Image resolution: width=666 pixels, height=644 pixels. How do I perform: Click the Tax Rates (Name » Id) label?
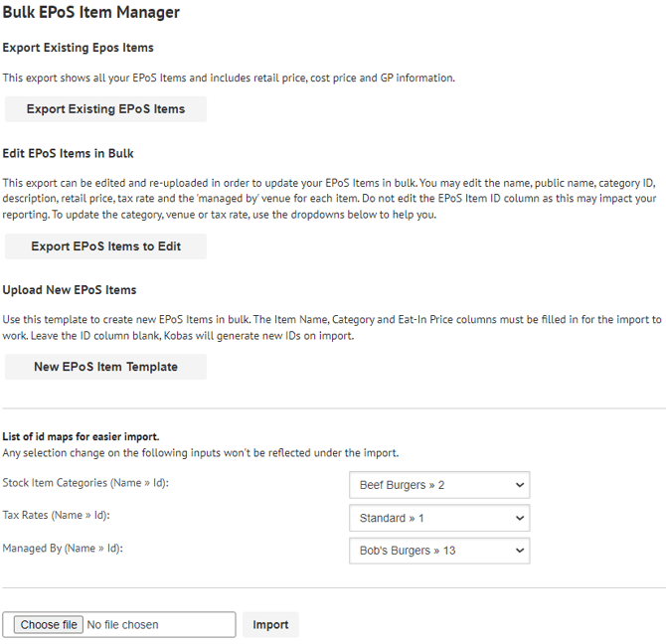coord(56,516)
